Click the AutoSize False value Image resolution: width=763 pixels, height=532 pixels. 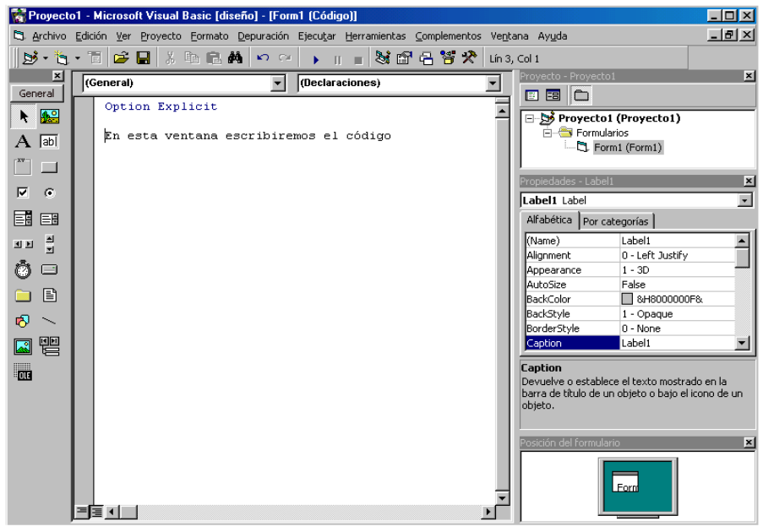pos(678,285)
